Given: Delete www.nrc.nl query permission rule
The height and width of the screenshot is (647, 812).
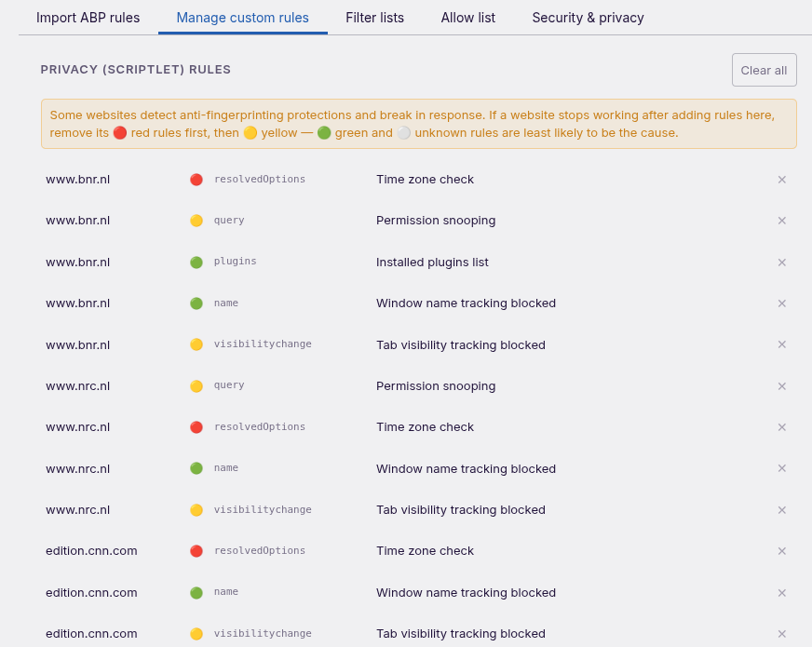Looking at the screenshot, I should [782, 386].
